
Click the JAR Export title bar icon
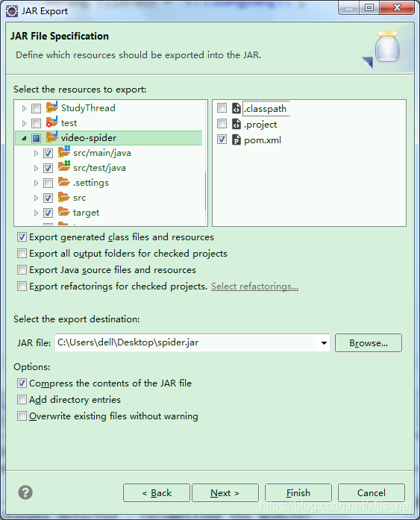click(x=12, y=11)
